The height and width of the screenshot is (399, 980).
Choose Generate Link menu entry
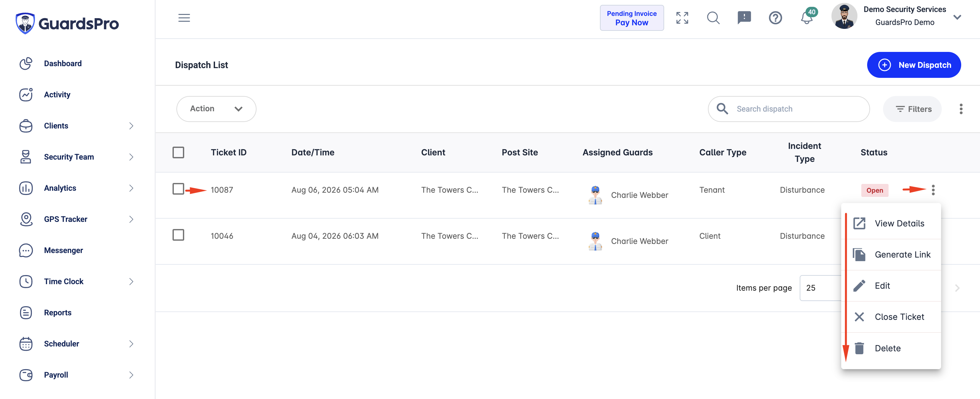click(x=891, y=255)
